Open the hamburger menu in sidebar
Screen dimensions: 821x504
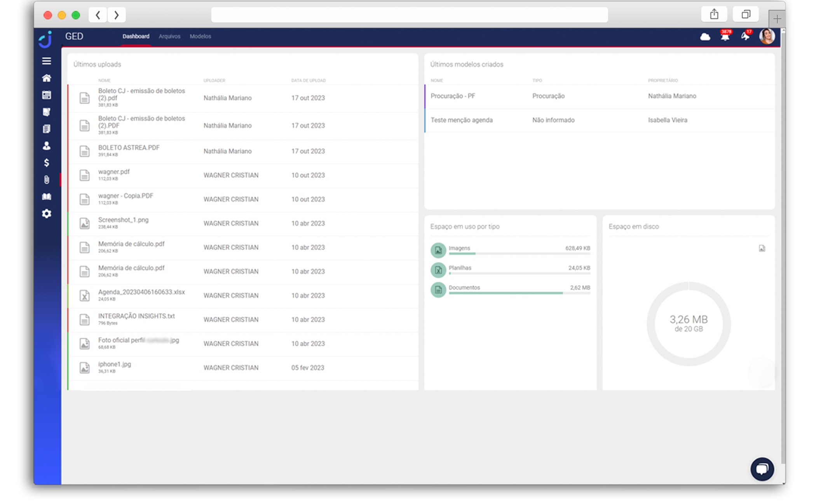pos(46,61)
